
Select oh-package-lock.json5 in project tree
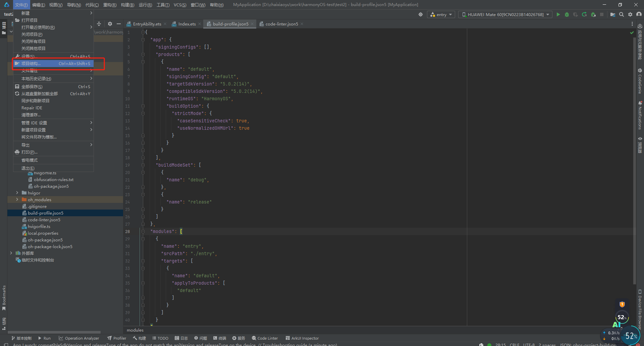pyautogui.click(x=50, y=246)
